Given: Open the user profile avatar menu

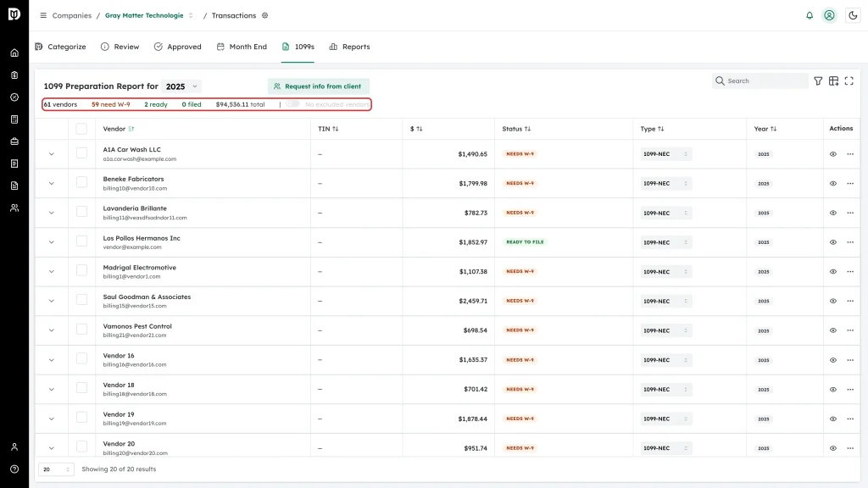Looking at the screenshot, I should tap(829, 15).
